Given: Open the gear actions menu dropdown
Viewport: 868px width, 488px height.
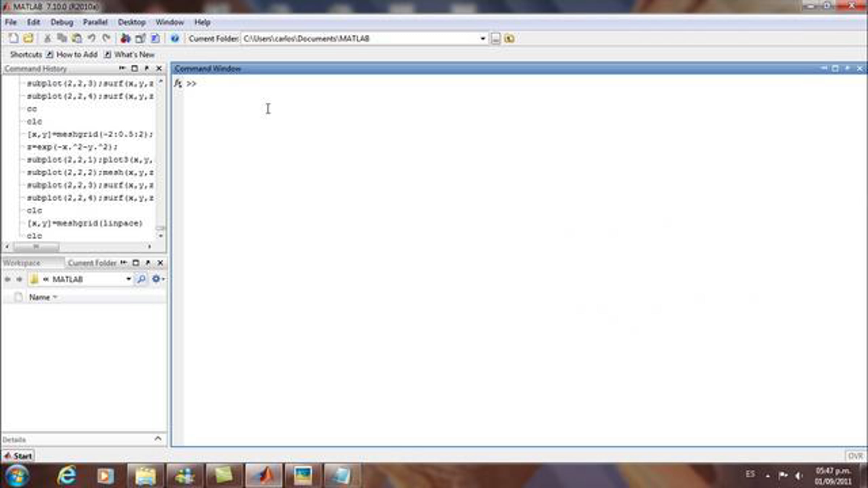Looking at the screenshot, I should point(158,279).
